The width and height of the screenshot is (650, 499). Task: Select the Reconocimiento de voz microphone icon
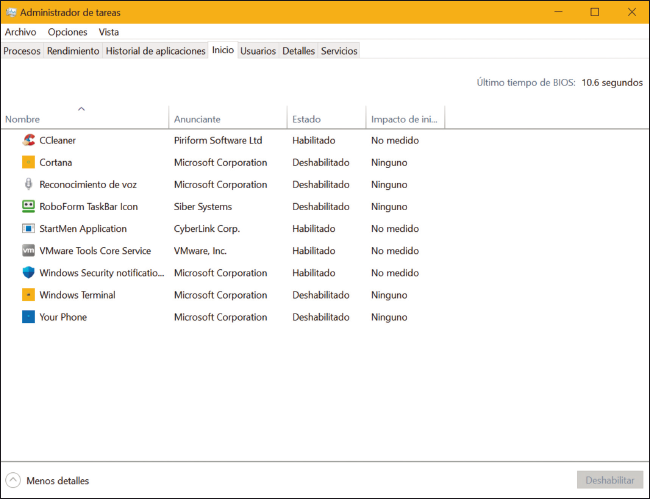[29, 185]
